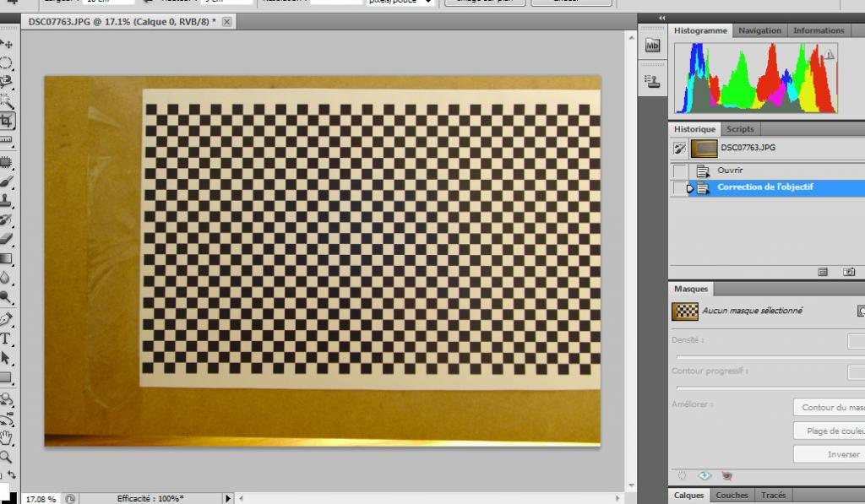865x504 pixels.
Task: Select the Path Selection arrow tool
Action: click(6, 358)
